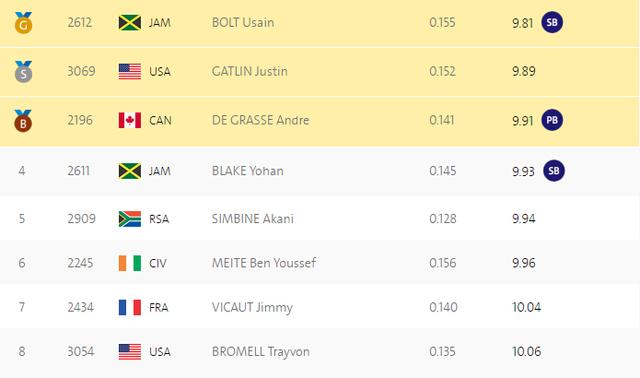
Task: Click the Canada flag icon
Action: pos(130,120)
